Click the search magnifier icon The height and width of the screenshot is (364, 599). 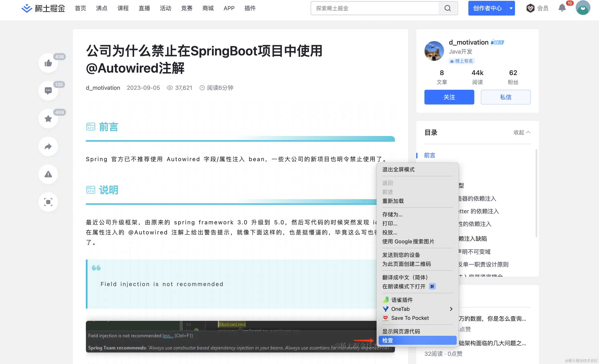point(448,8)
